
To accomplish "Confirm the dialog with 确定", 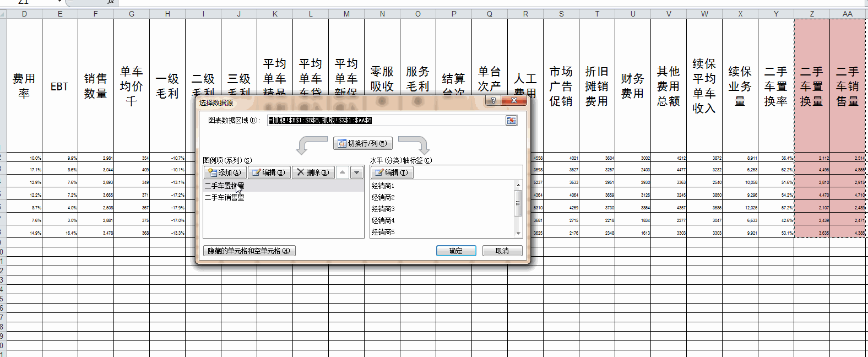I will [455, 251].
